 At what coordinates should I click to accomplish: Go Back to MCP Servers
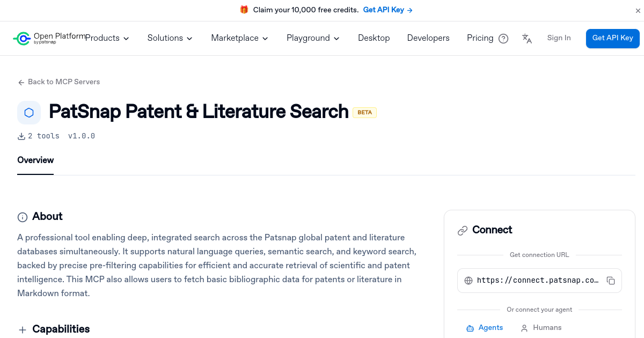(59, 82)
